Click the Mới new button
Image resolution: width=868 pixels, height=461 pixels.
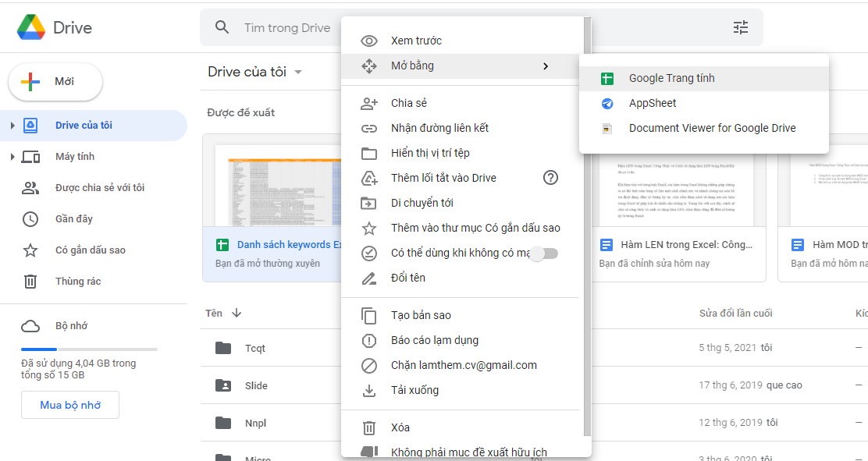pos(55,82)
